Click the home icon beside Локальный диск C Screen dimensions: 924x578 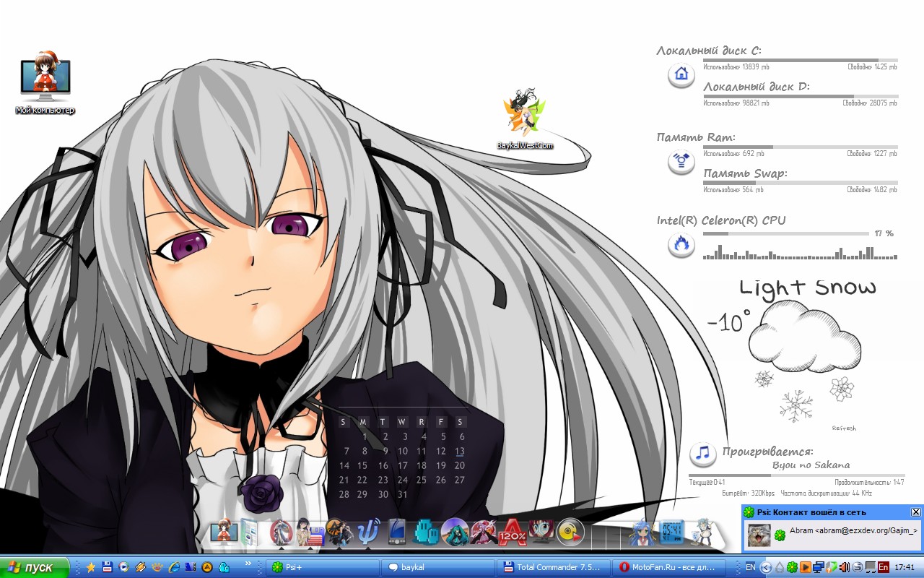pos(681,74)
